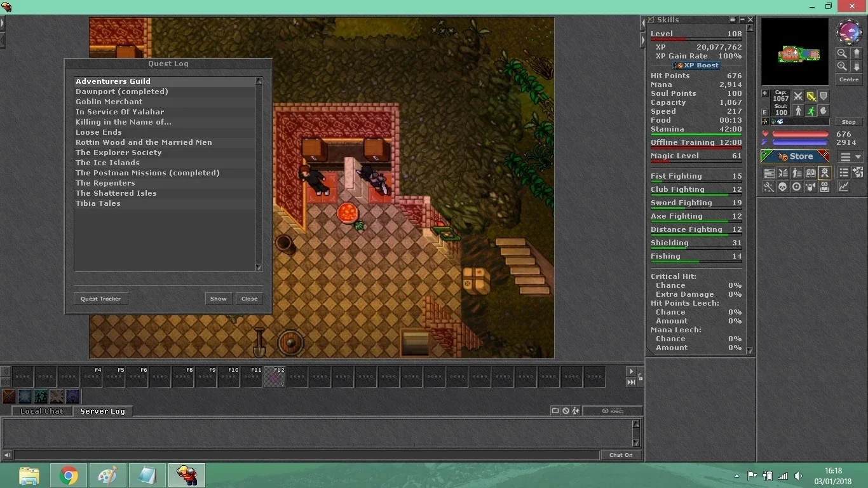The width and height of the screenshot is (868, 488).
Task: Click the logout door-arrow icon
Action: [857, 172]
